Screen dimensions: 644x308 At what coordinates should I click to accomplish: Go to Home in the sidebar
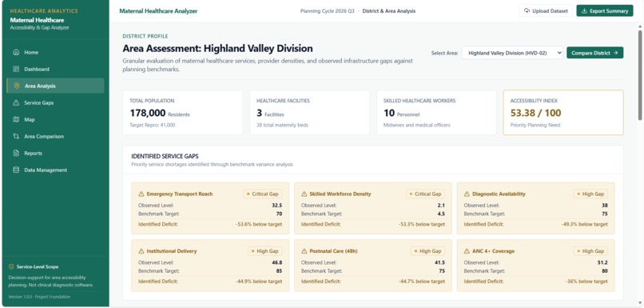click(55, 52)
